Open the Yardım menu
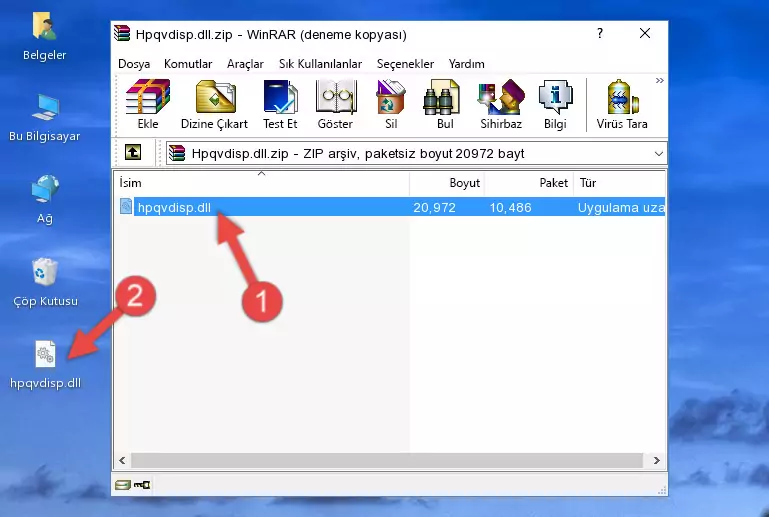Image resolution: width=769 pixels, height=517 pixels. (x=466, y=64)
